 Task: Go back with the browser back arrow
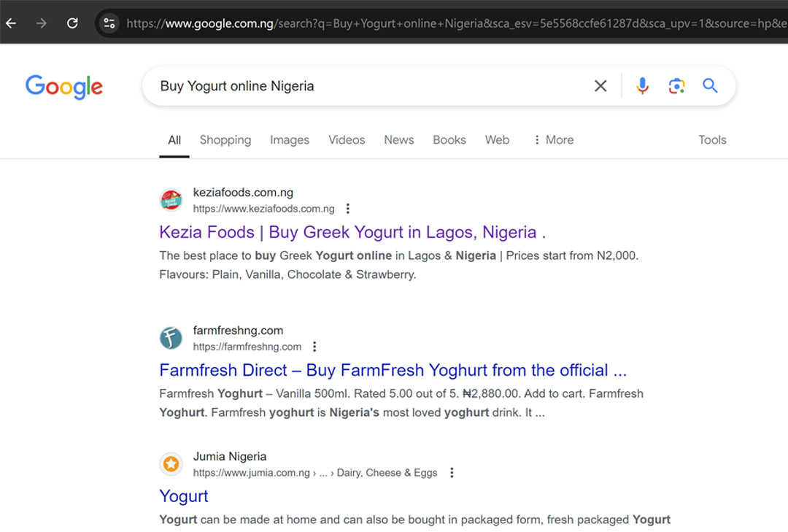11,23
